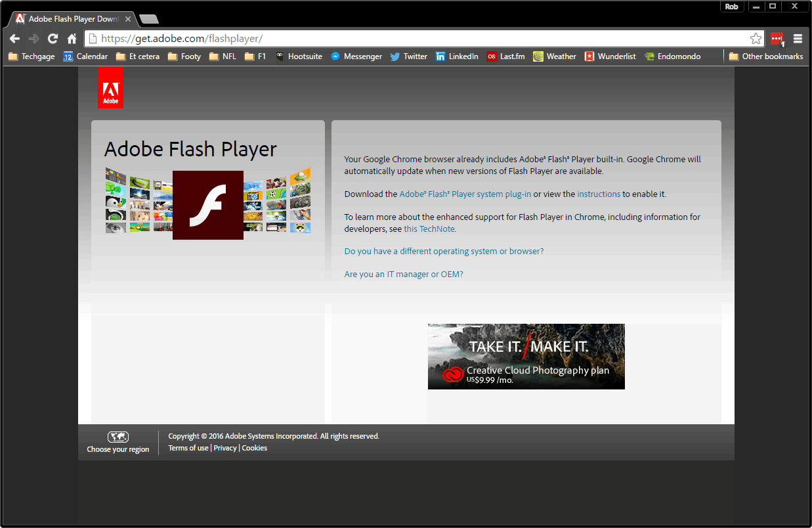
Task: Click the Rob profile button
Action: [x=732, y=7]
